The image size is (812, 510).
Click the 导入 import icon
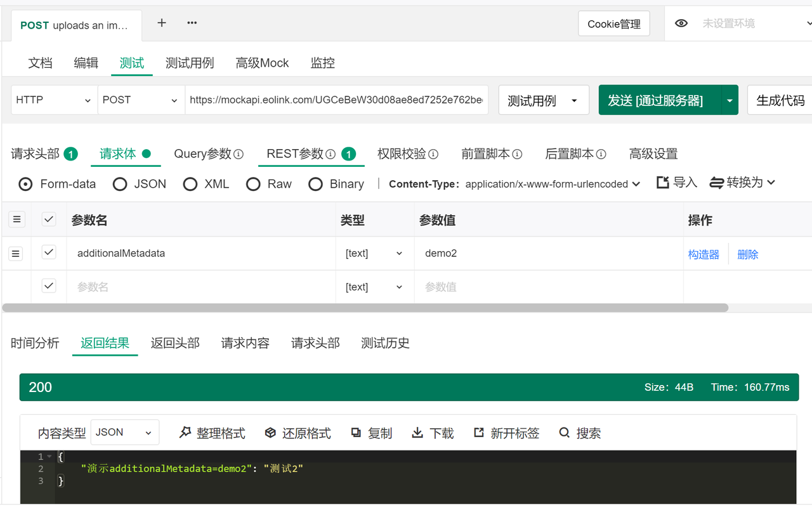[x=663, y=183]
